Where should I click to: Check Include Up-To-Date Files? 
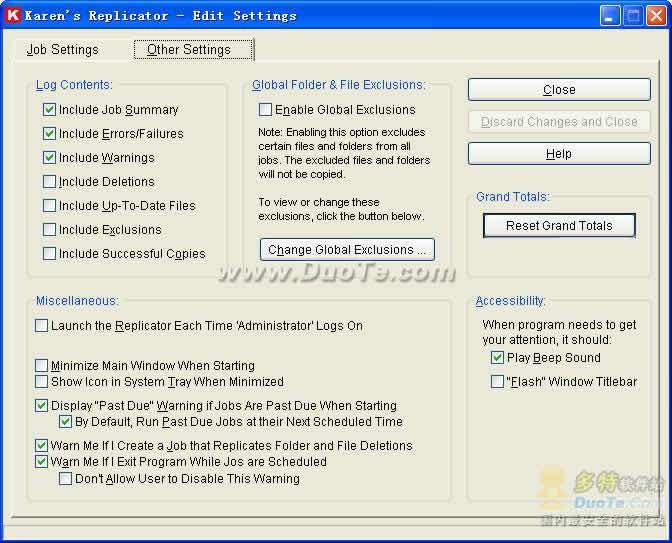(49, 206)
